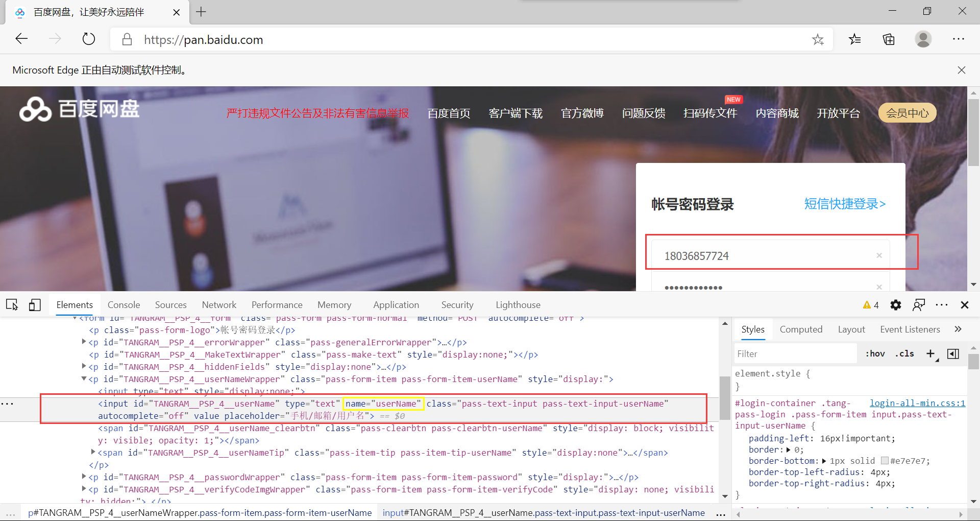Viewport: 980px width, 521px height.
Task: Collapse the userNameWrapper p element
Action: (x=84, y=378)
